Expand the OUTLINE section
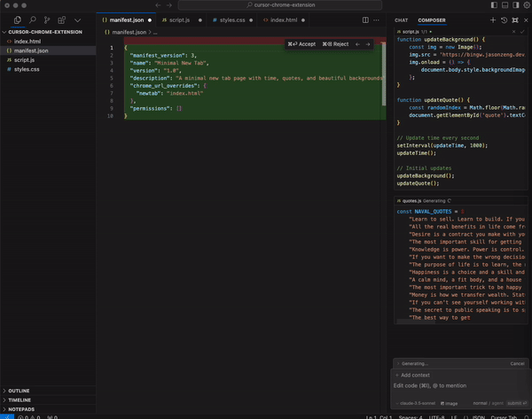 [19, 390]
